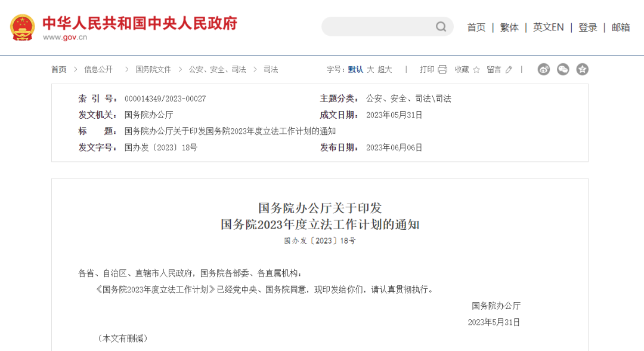Share via the WeChat icon
644x351 pixels.
[x=563, y=69]
